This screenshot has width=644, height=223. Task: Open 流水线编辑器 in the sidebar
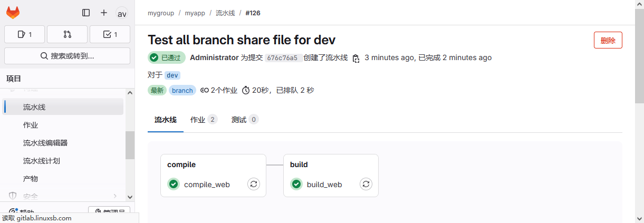click(x=45, y=143)
